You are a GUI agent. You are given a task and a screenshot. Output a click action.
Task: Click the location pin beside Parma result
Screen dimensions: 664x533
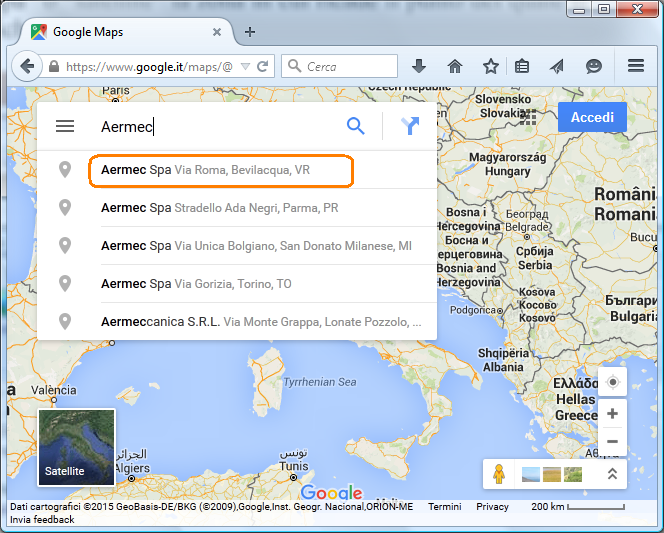(x=65, y=208)
